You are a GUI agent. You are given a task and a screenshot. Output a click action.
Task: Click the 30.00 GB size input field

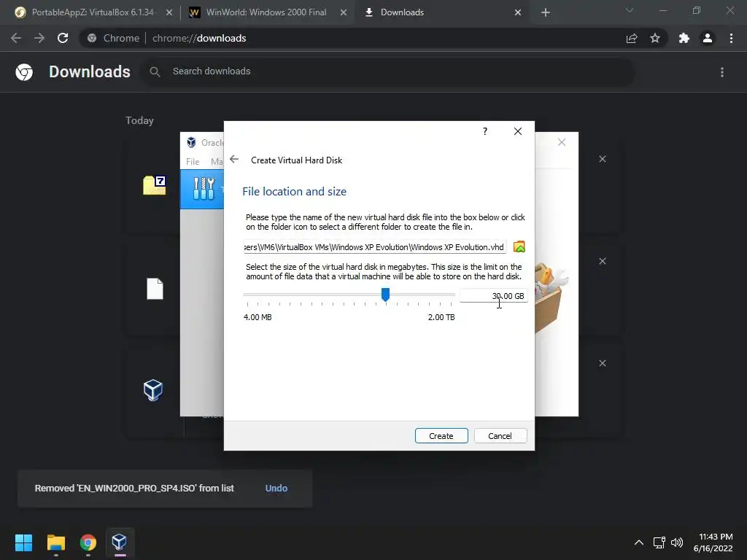494,296
